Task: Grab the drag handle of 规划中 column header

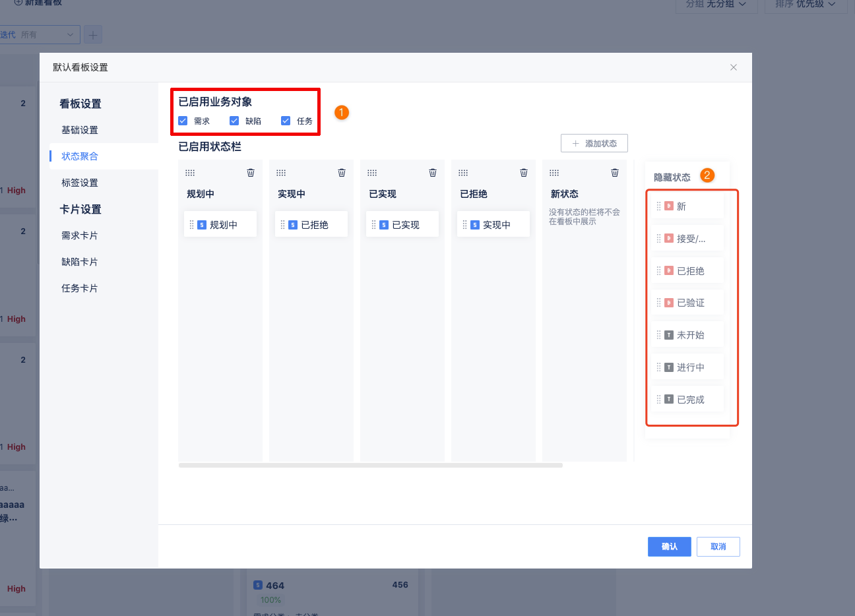Action: [x=190, y=173]
